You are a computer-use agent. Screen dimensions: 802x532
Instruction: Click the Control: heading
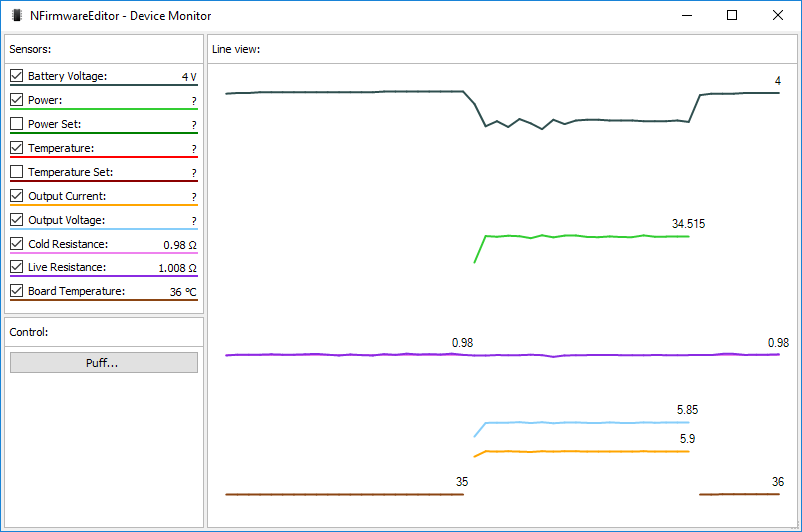coord(29,332)
